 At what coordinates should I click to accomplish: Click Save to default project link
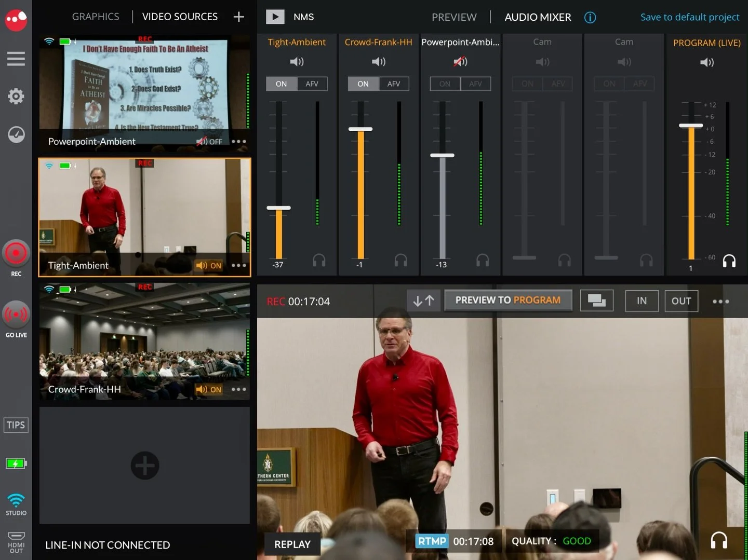tap(690, 17)
